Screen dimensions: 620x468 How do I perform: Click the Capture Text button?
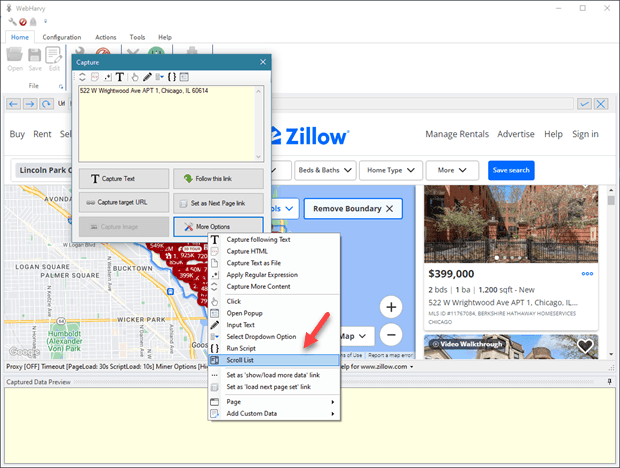pyautogui.click(x=124, y=179)
